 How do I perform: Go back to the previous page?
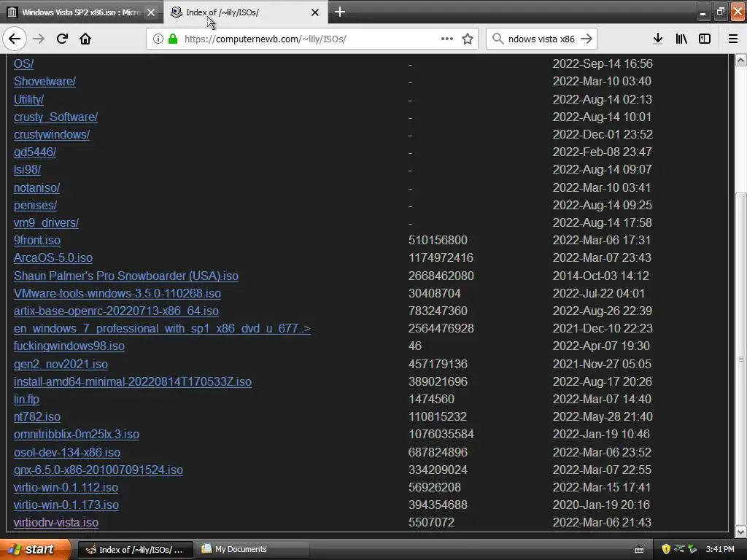(x=15, y=39)
